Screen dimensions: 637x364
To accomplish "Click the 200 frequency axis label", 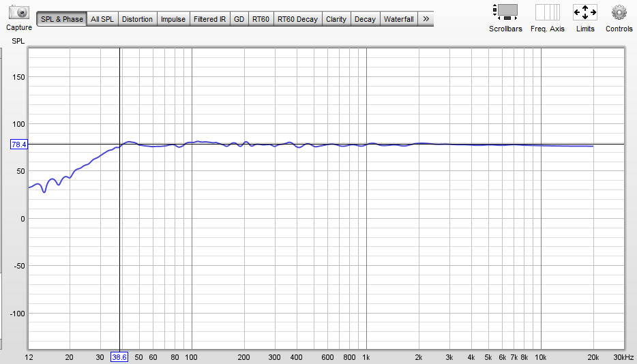I will (x=243, y=357).
